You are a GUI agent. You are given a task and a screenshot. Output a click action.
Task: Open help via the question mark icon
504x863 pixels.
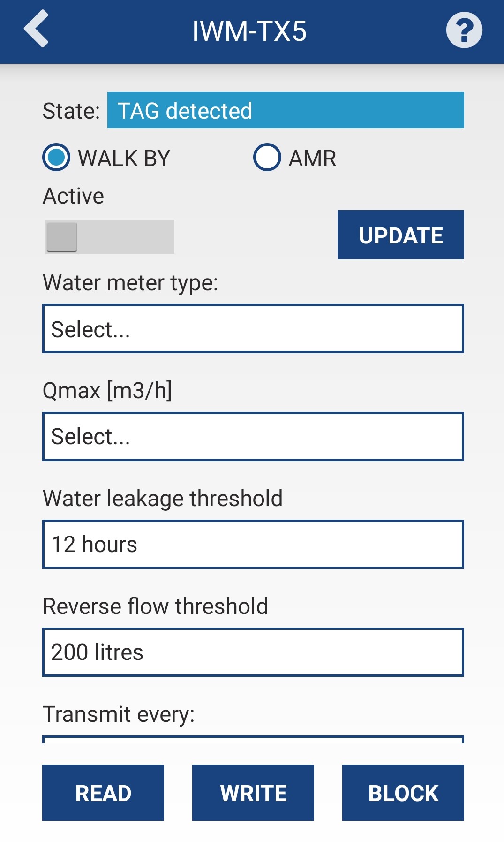point(464,30)
